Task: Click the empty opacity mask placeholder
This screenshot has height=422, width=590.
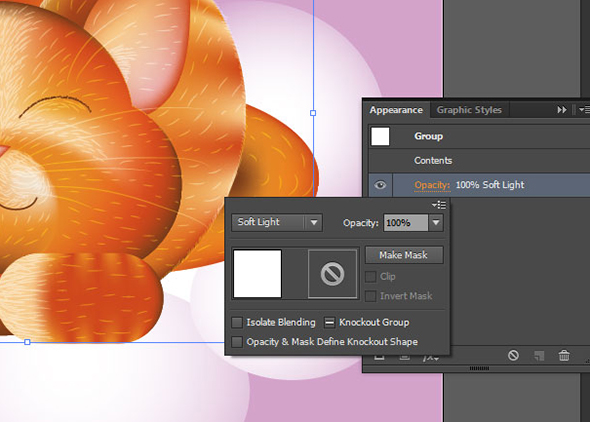Action: 332,273
